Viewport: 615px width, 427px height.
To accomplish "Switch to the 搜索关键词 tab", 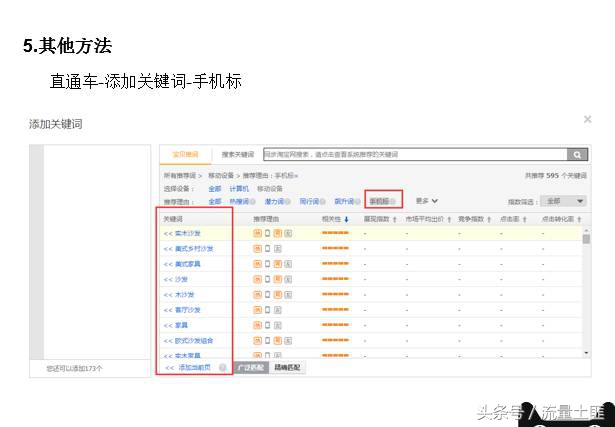I will click(238, 154).
